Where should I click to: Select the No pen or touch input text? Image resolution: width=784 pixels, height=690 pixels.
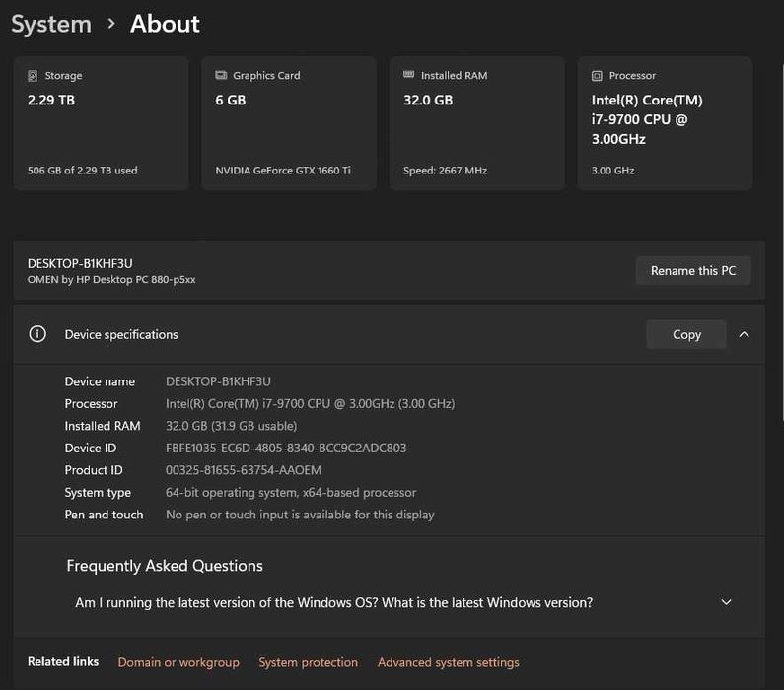point(300,515)
